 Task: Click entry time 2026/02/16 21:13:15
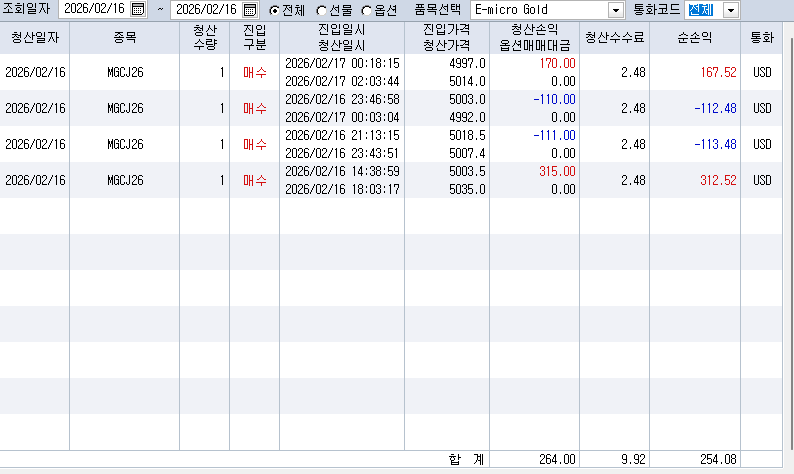(x=342, y=135)
